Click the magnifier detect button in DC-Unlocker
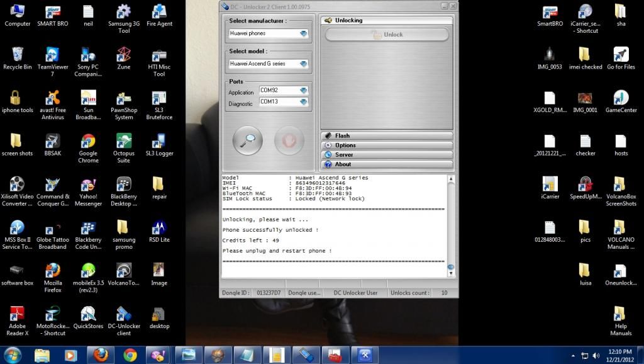Image resolution: width=644 pixels, height=364 pixels. pos(247,140)
